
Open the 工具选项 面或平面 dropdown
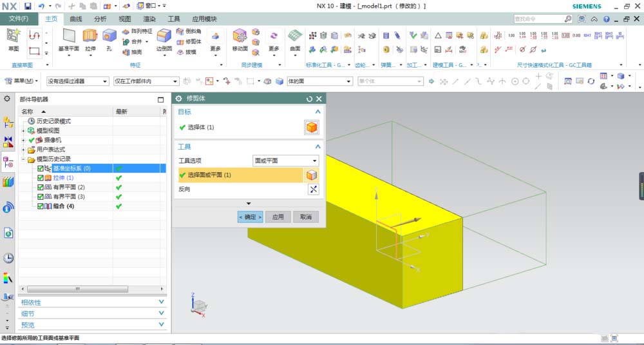coord(285,161)
